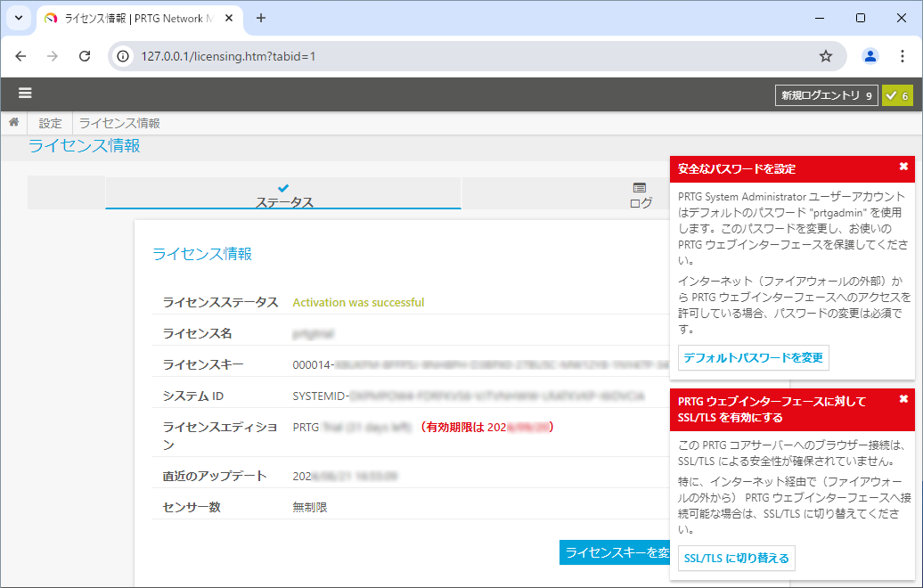Click the browser back arrow
The image size is (923, 588).
(x=20, y=56)
